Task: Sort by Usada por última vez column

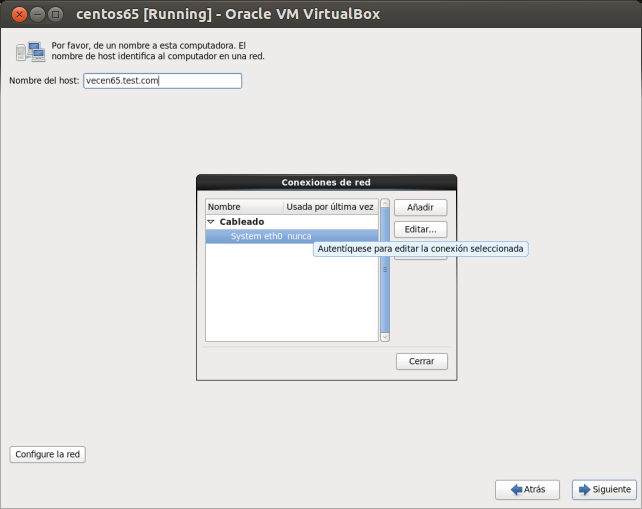Action: point(330,207)
